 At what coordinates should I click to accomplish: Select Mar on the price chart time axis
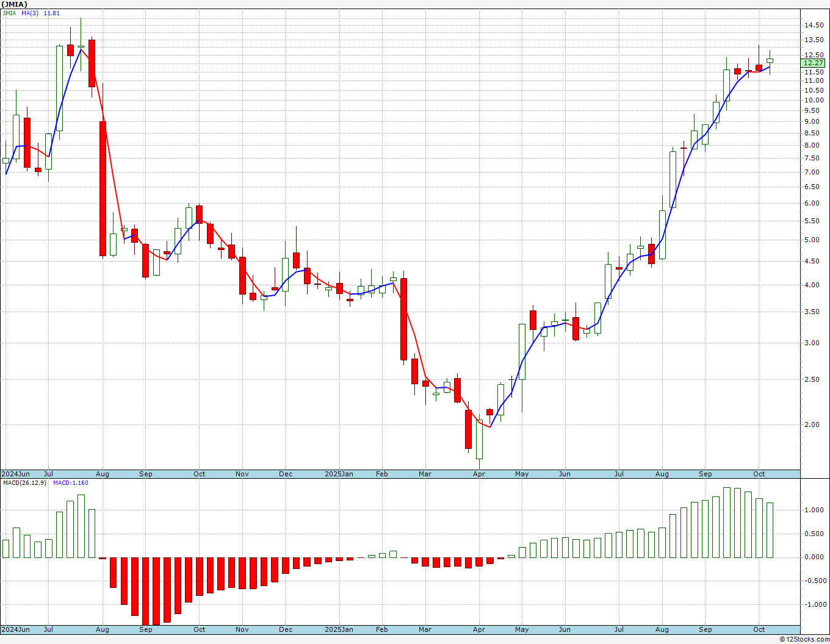(425, 474)
